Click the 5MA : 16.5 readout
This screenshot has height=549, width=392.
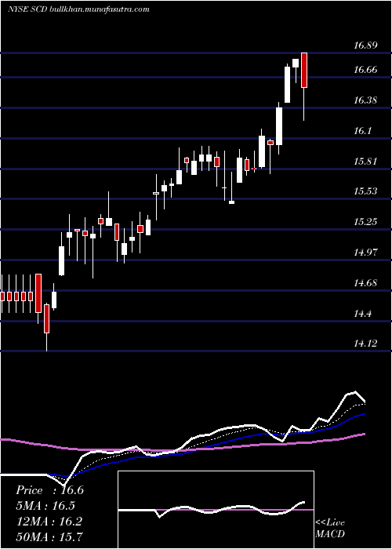coord(45,506)
